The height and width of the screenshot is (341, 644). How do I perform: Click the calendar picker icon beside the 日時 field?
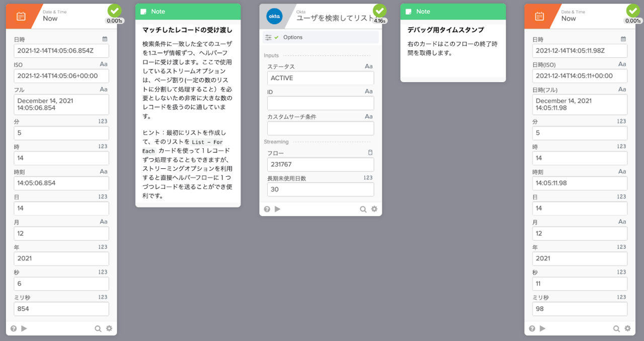pos(104,39)
